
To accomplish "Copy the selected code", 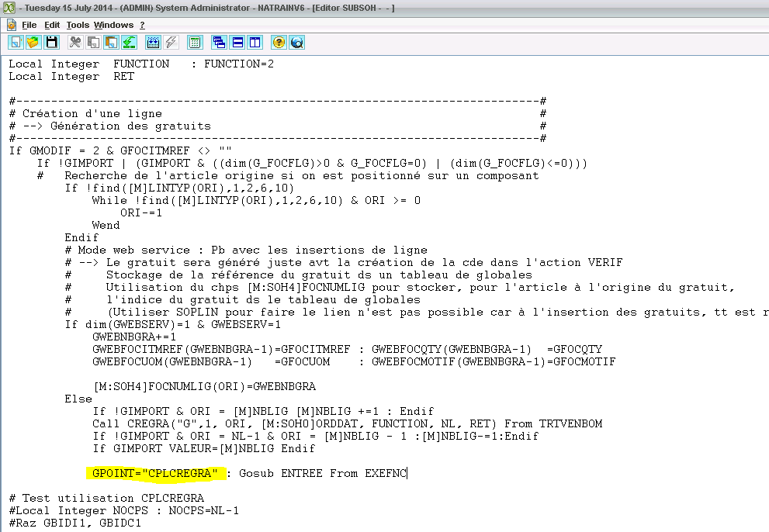I will click(x=93, y=42).
